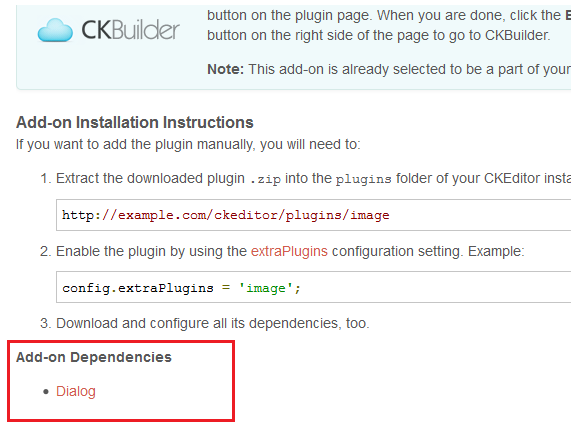Screen dimensions: 571x442
Task: Click the Add-on Installation Instructions heading
Action: 135,122
